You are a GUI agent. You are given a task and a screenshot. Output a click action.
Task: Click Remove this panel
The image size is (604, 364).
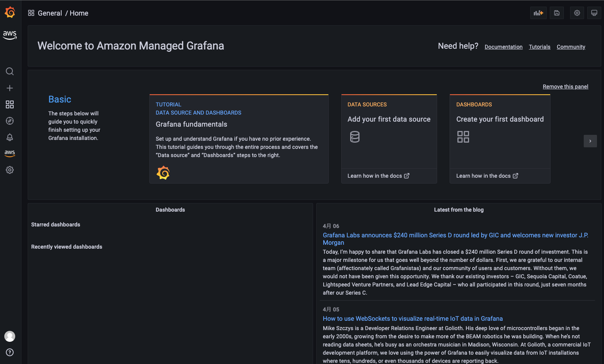coord(565,87)
